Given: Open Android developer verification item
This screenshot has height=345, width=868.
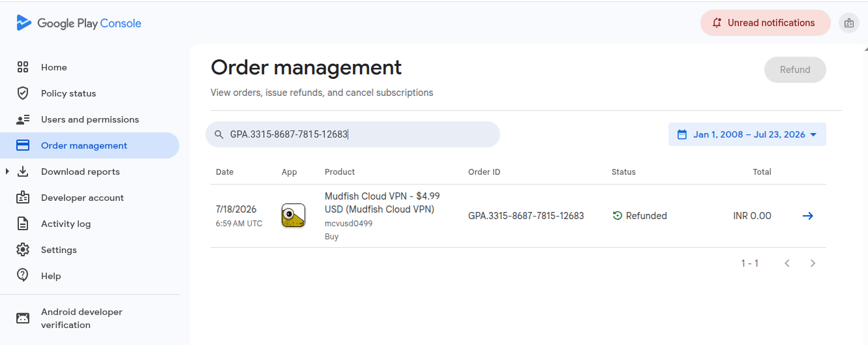Looking at the screenshot, I should [89, 318].
